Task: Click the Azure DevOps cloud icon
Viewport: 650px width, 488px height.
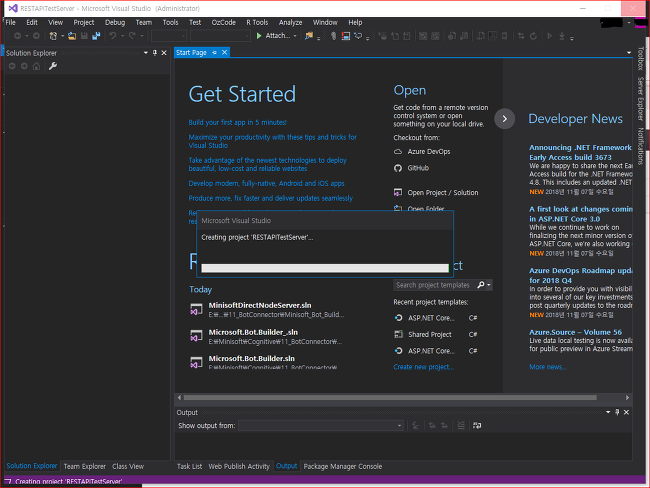Action: point(398,152)
